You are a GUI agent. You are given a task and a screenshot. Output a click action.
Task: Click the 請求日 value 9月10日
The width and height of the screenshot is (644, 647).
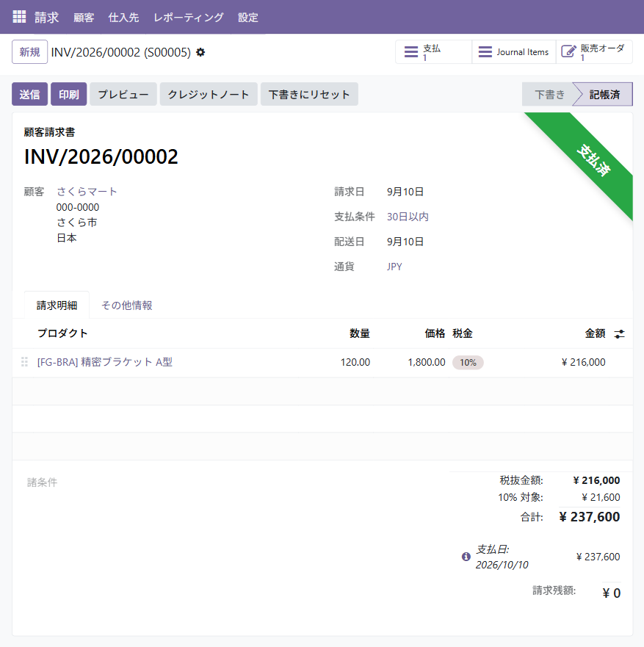[x=405, y=192]
